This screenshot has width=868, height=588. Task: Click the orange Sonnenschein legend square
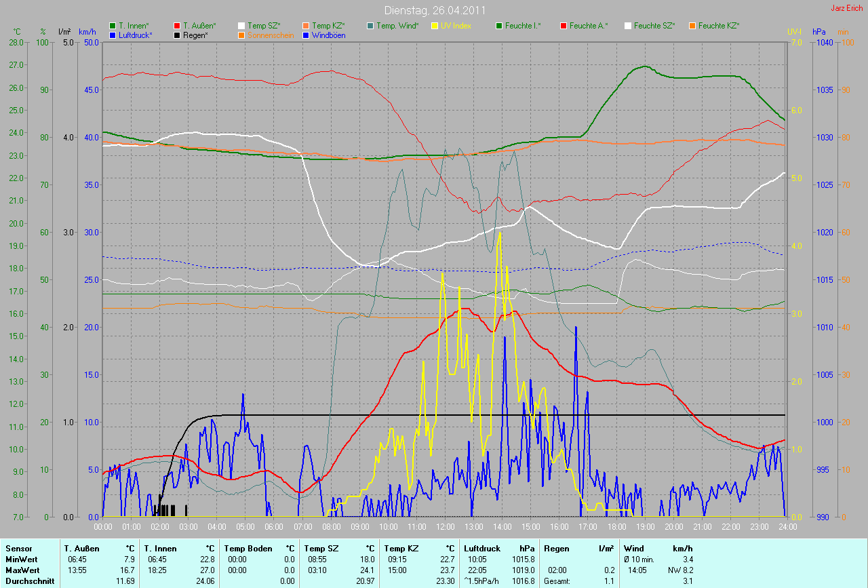[242, 35]
